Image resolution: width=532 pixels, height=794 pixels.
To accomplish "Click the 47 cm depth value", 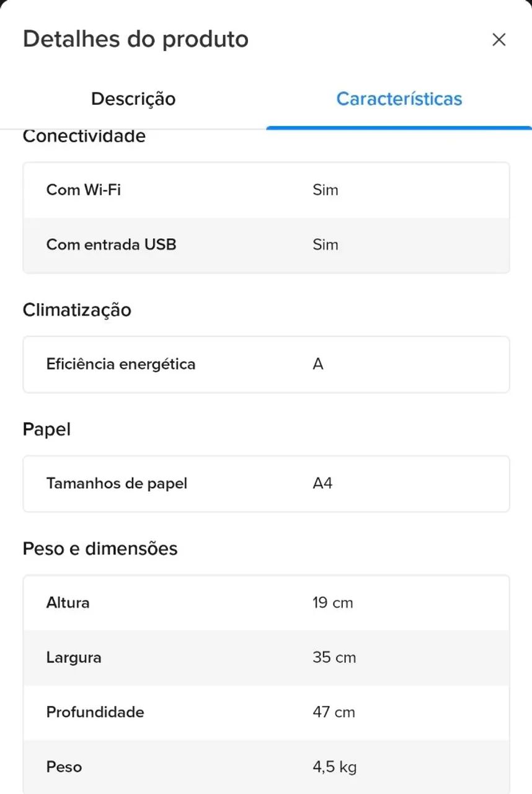I will click(x=334, y=712).
